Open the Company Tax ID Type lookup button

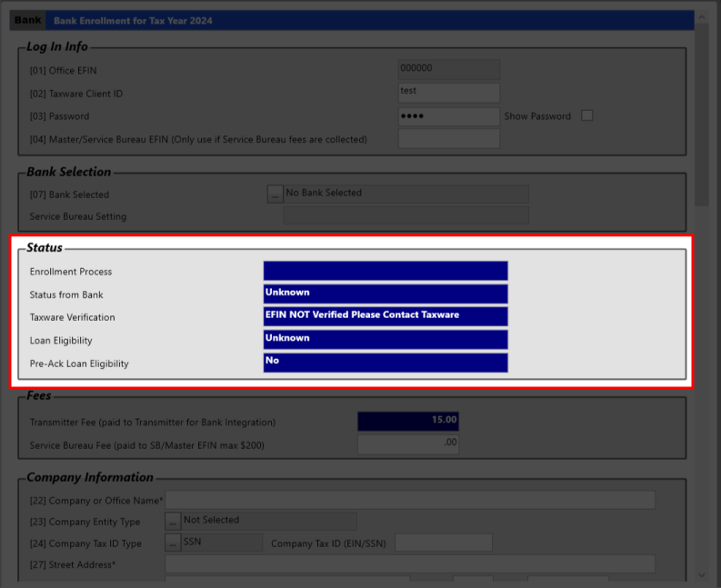tap(173, 543)
